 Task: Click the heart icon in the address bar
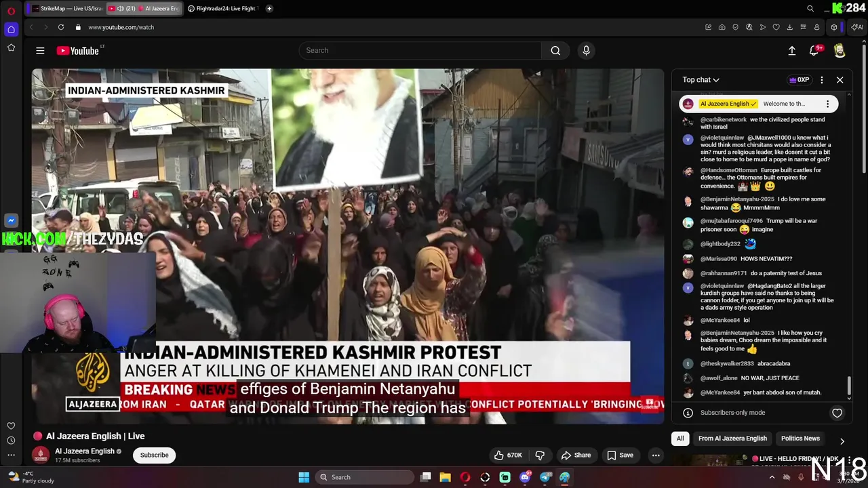[x=776, y=27]
